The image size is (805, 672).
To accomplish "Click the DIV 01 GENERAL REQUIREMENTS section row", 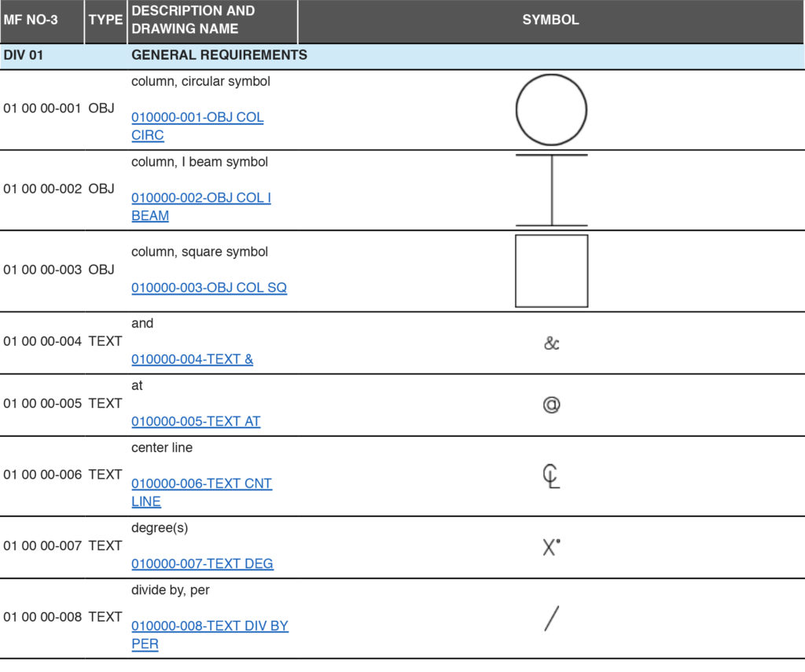I will (x=220, y=55).
